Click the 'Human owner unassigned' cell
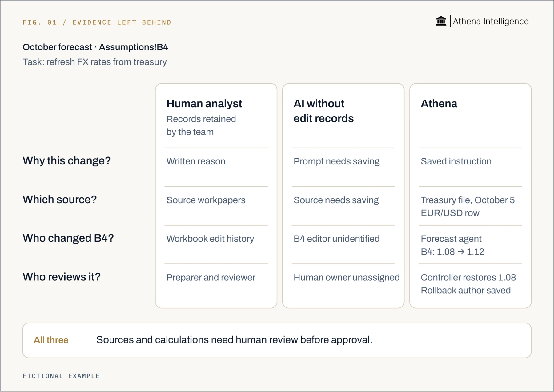The height and width of the screenshot is (392, 554). pyautogui.click(x=347, y=278)
